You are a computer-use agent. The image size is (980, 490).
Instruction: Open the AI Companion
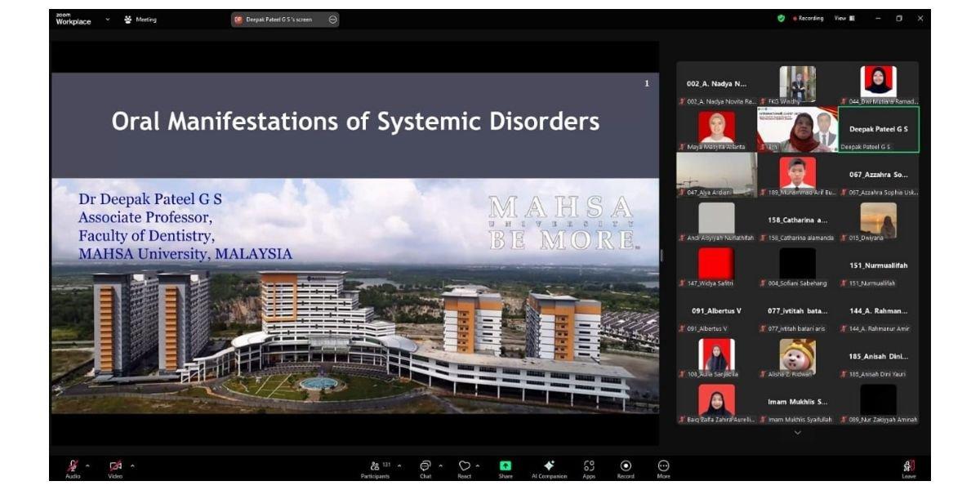point(549,468)
